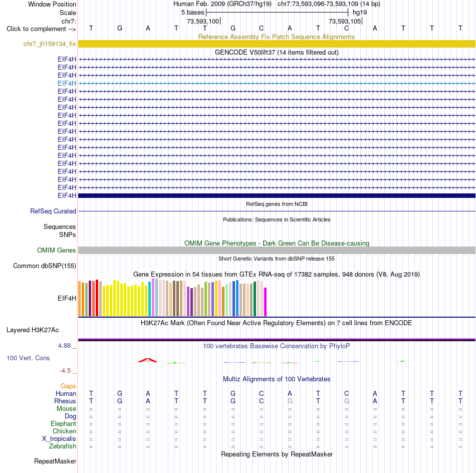The image size is (476, 473).
Task: Open the GENCODE V50lift37 track title
Action: coord(277,52)
